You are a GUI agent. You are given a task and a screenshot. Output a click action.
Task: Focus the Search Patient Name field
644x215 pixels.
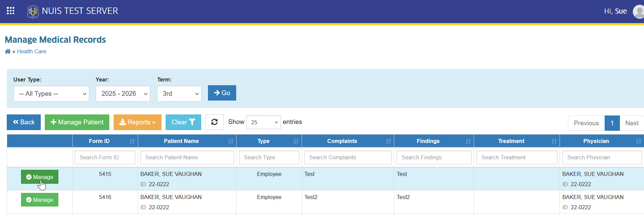click(187, 158)
